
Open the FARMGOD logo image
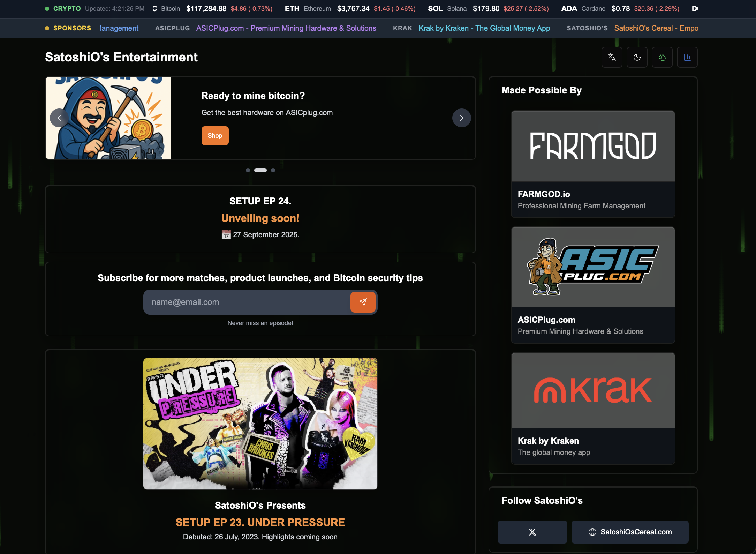tap(593, 146)
